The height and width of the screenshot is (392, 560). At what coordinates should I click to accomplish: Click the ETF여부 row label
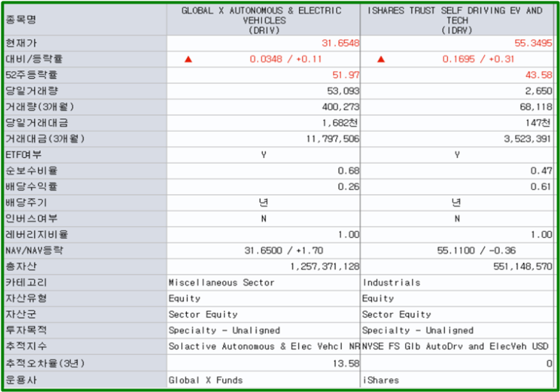(24, 155)
